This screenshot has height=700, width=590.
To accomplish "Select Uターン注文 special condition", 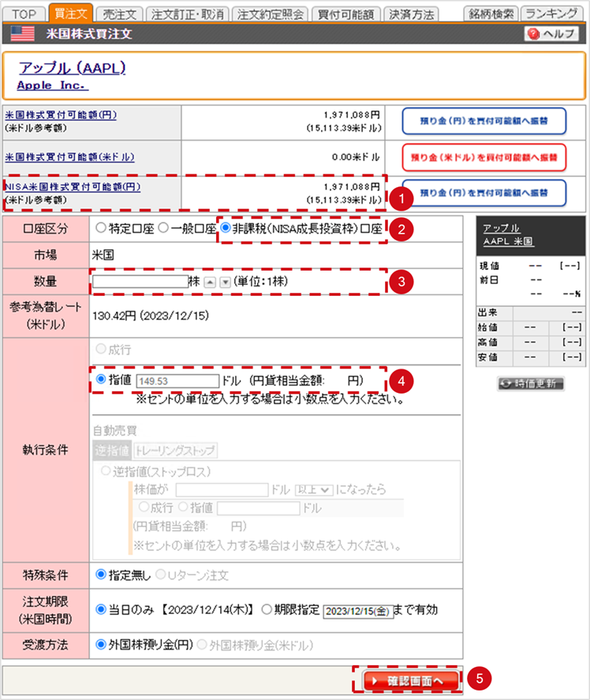I will coord(161,575).
